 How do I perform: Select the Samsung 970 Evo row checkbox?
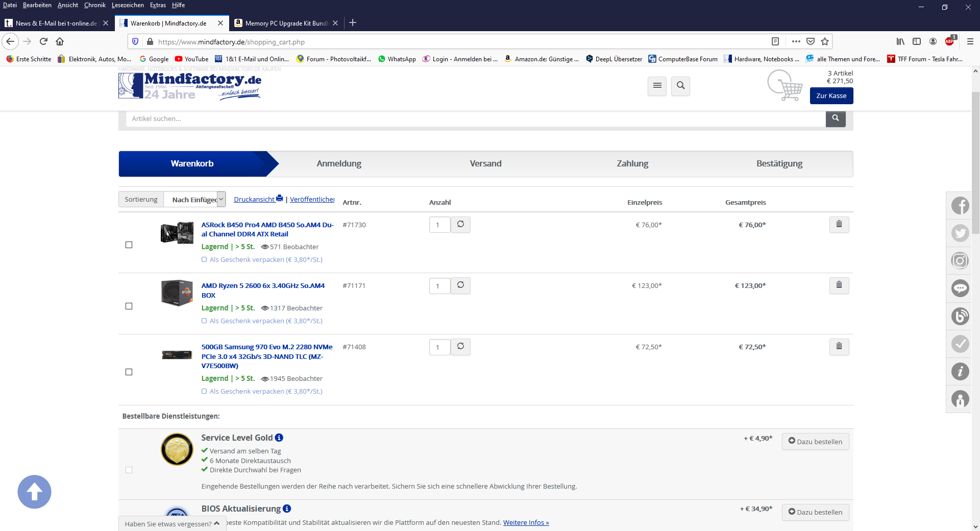click(x=129, y=372)
